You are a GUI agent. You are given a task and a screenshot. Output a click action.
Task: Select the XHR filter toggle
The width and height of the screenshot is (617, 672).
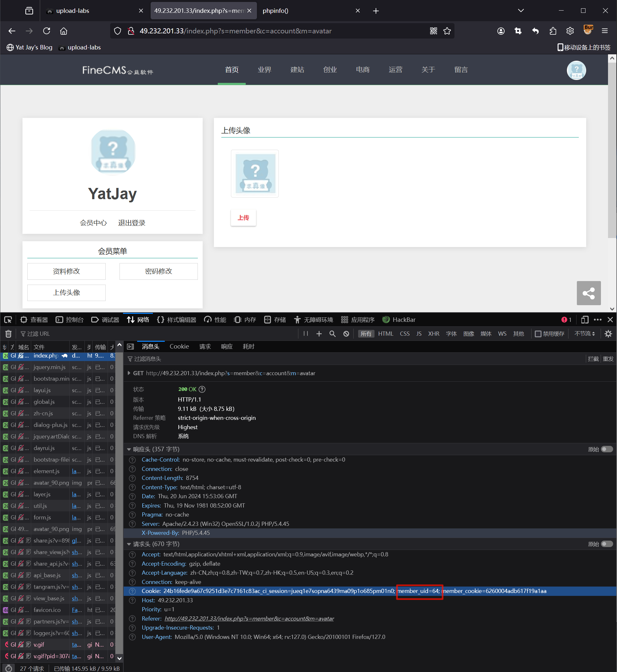pyautogui.click(x=433, y=334)
